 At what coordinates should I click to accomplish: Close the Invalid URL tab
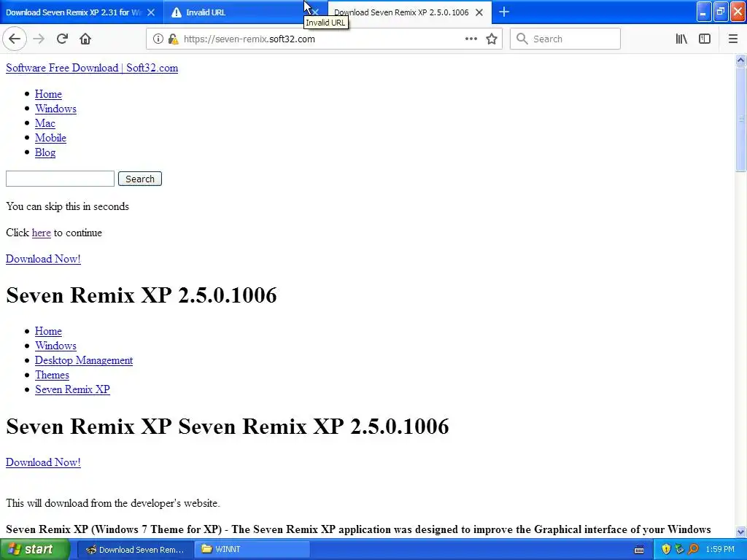tap(315, 12)
